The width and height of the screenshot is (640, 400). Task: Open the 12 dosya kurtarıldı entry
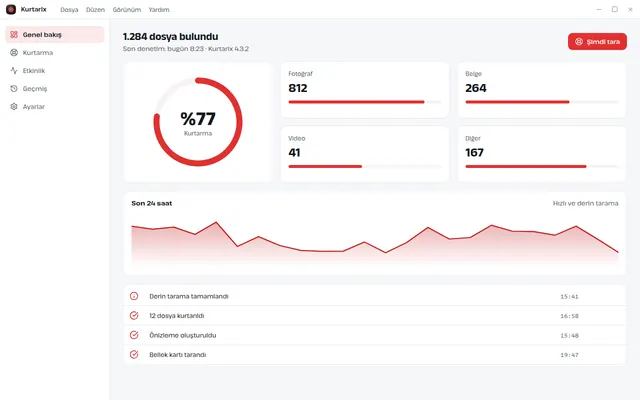click(x=375, y=316)
